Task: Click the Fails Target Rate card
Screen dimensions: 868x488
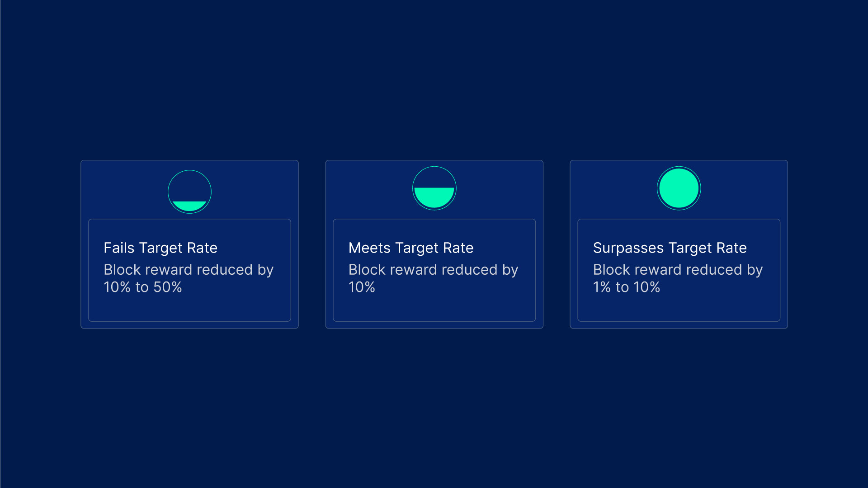Action: (189, 244)
